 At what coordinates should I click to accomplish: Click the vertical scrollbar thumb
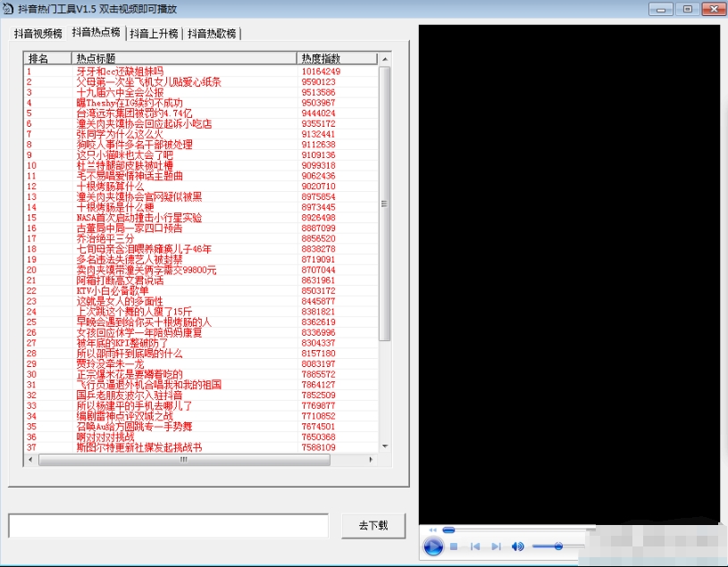tap(384, 204)
